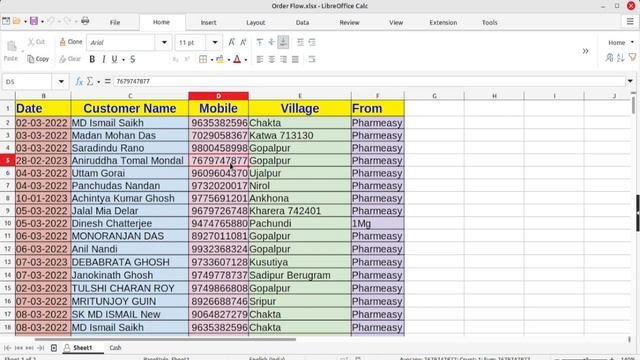Click cell Aniruddha Tomal Mondal

pos(130,160)
